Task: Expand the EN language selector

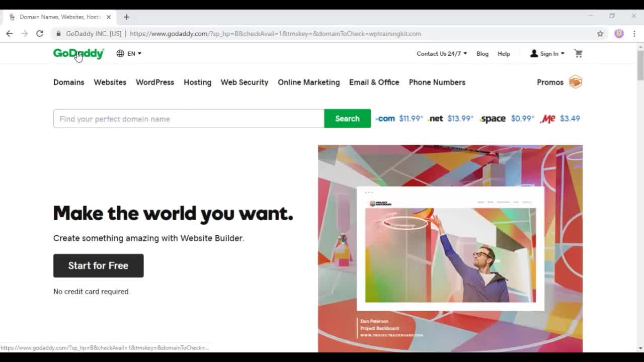Action: 129,53
